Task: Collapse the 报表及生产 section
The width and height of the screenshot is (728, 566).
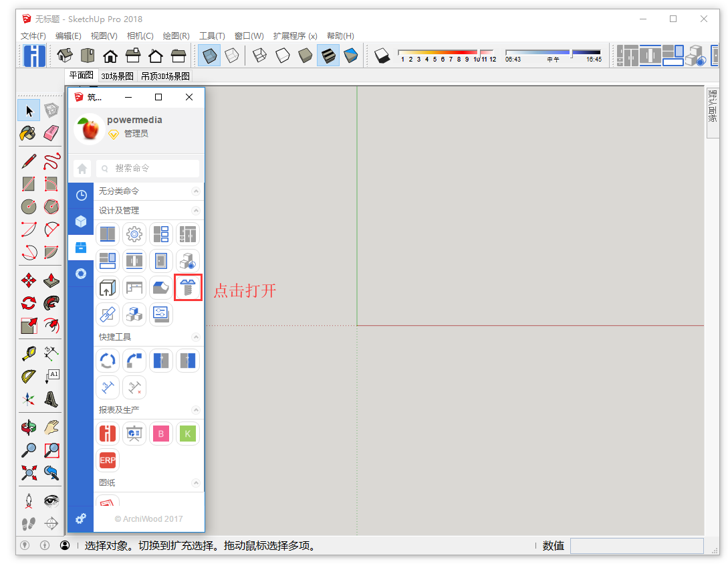Action: click(x=196, y=409)
